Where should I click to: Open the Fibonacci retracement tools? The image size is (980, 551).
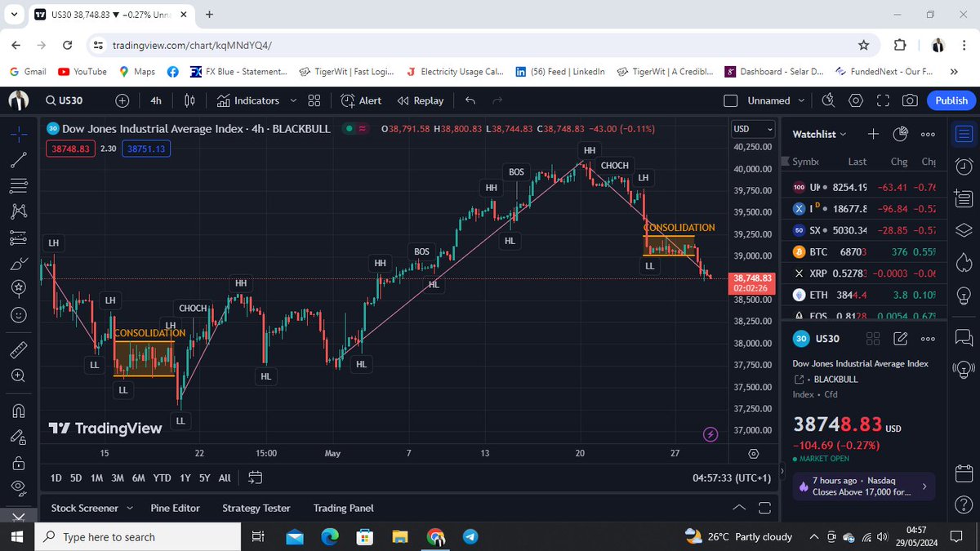(19, 185)
